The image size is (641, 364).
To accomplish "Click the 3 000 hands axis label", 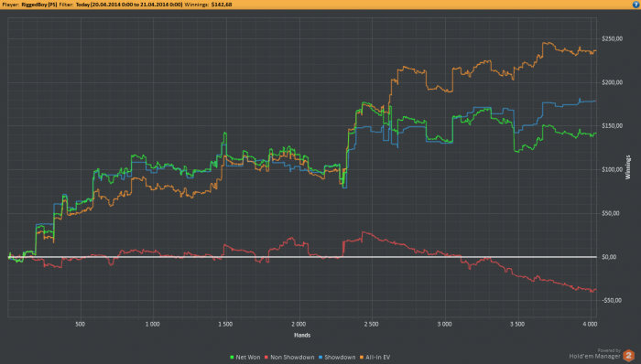I will pos(444,324).
